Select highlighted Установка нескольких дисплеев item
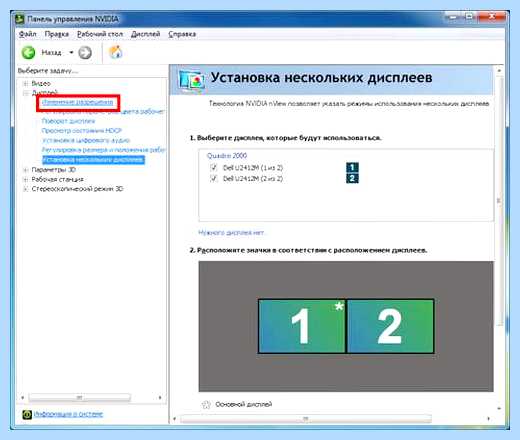 pyautogui.click(x=94, y=160)
